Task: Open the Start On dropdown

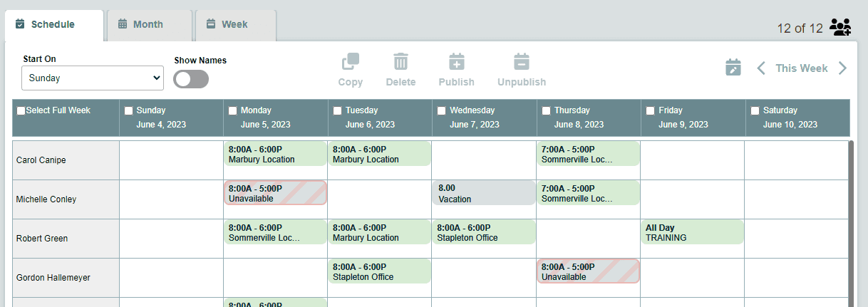Action: click(x=93, y=78)
